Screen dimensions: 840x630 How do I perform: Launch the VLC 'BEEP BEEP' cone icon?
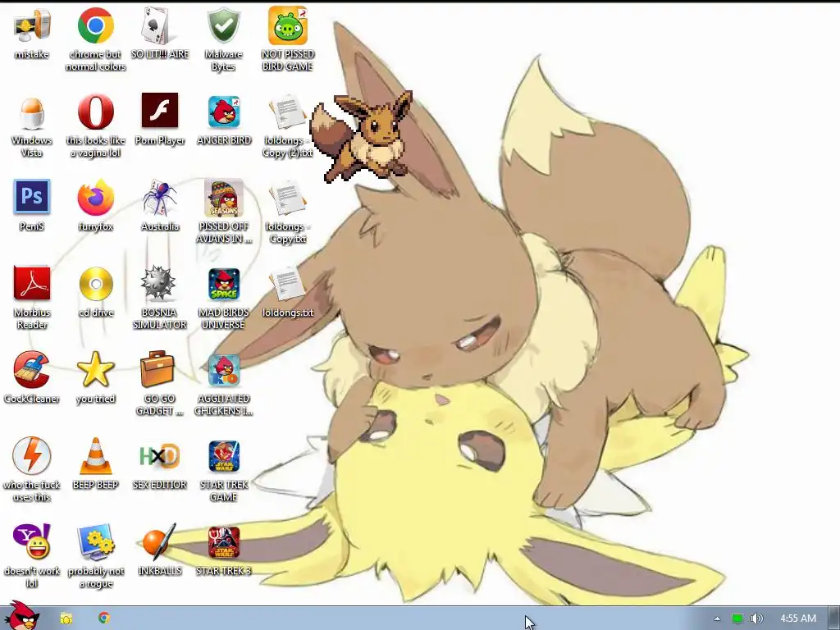pos(96,456)
